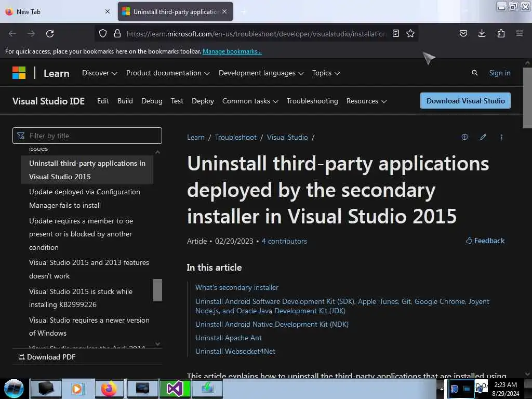The image size is (532, 399).
Task: Reload the current page
Action: point(50,34)
